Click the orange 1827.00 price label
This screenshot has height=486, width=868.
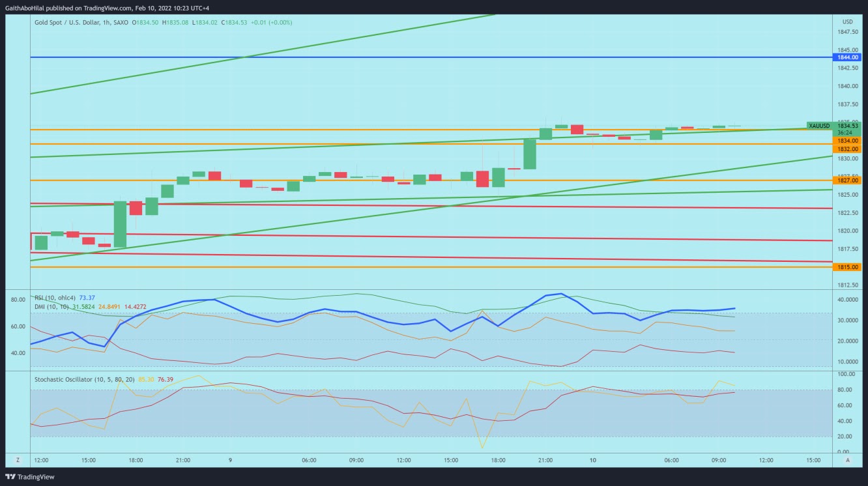[847, 180]
